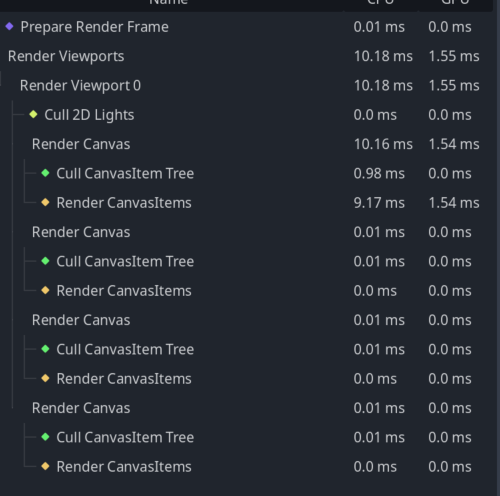Sort by the Name column header
Image resolution: width=500 pixels, height=496 pixels.
coord(169,3)
